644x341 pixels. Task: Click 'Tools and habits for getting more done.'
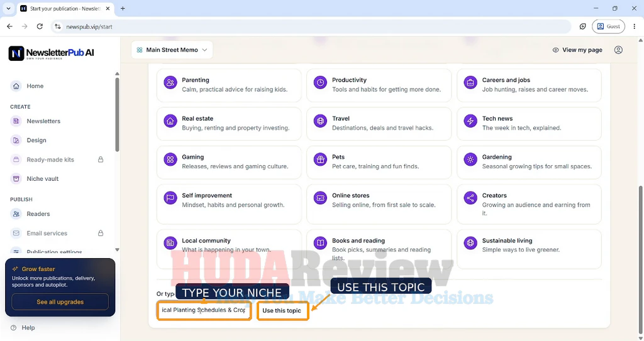coord(386,89)
